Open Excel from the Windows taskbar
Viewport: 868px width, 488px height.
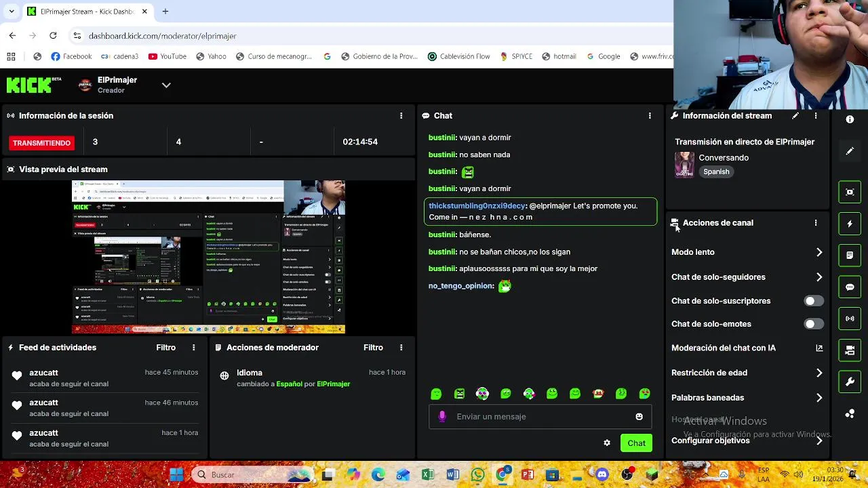428,474
